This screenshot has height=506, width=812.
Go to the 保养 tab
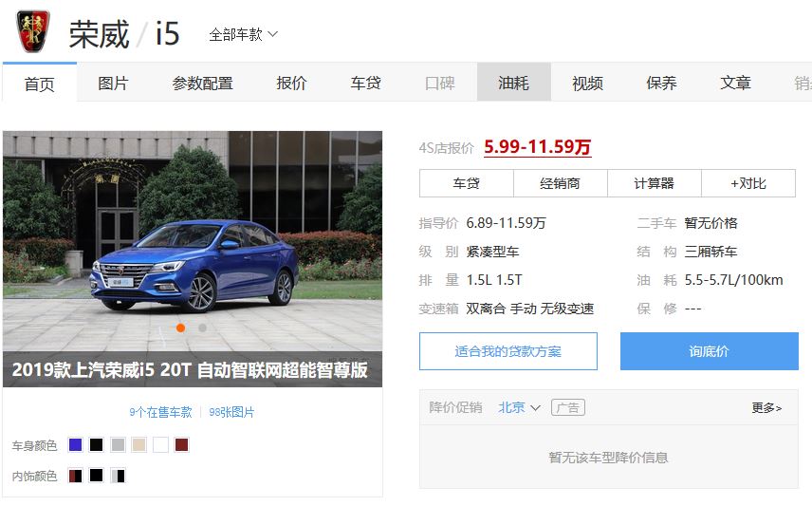pos(661,83)
